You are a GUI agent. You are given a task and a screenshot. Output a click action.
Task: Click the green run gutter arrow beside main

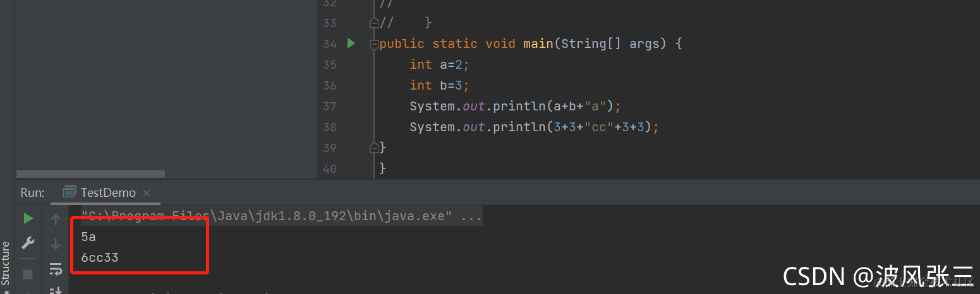[x=351, y=44]
